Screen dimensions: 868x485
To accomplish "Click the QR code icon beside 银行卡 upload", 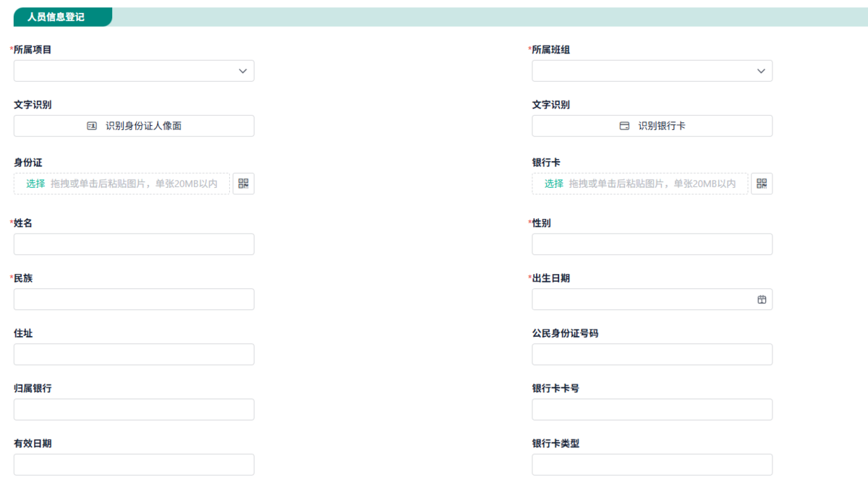I will pos(762,184).
